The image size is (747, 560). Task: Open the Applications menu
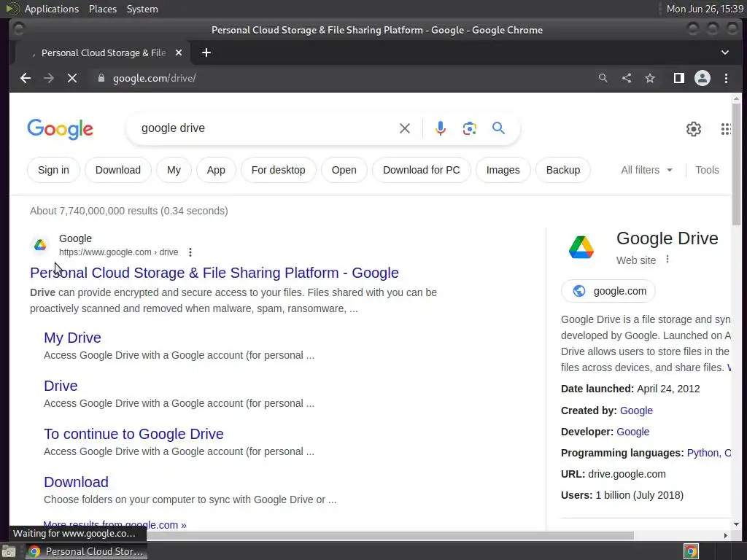click(52, 9)
